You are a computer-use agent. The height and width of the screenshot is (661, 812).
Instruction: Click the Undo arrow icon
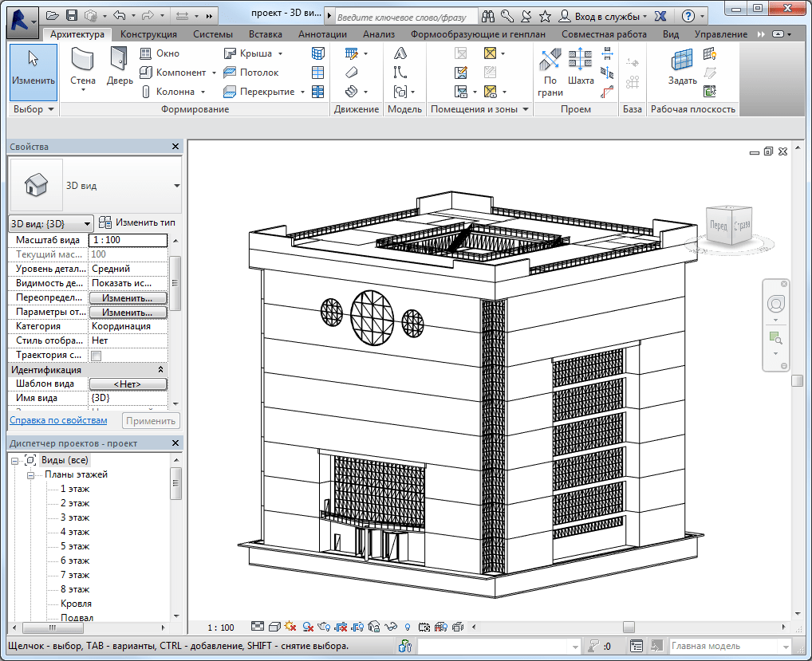tap(119, 15)
